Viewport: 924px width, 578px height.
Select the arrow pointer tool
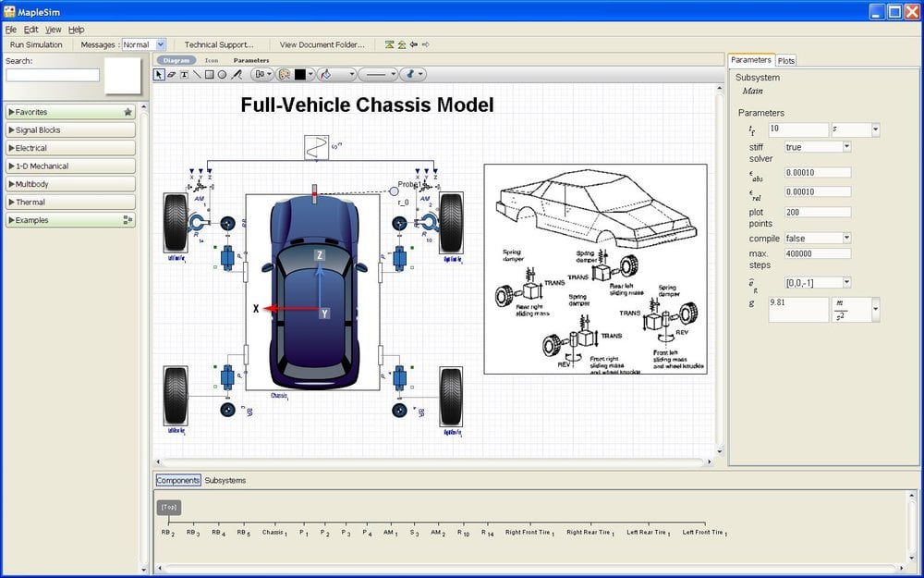(x=159, y=74)
